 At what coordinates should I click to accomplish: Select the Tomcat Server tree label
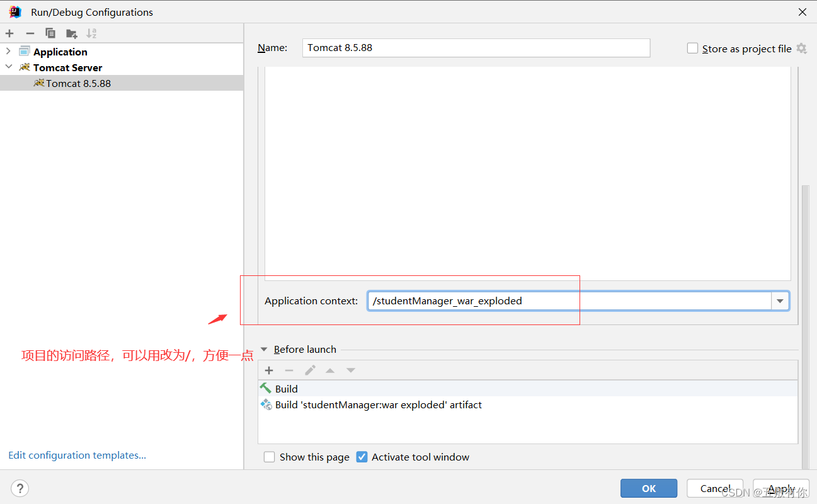(x=67, y=67)
